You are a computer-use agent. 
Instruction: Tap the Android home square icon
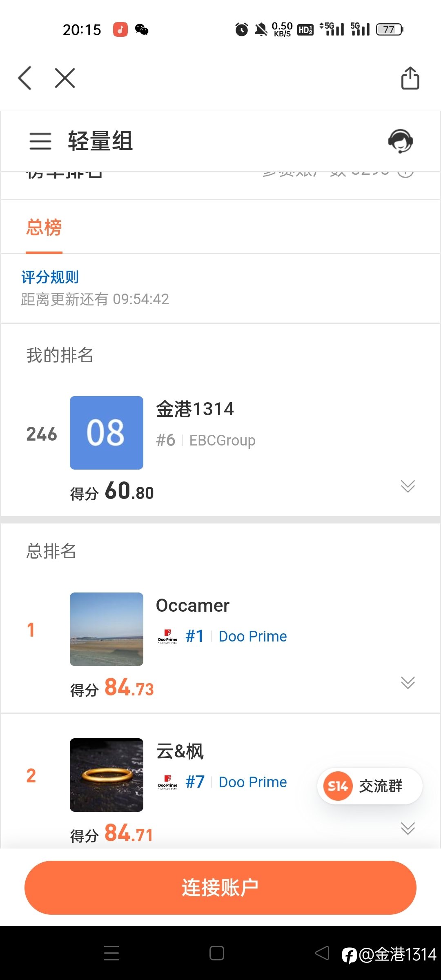[x=217, y=953]
